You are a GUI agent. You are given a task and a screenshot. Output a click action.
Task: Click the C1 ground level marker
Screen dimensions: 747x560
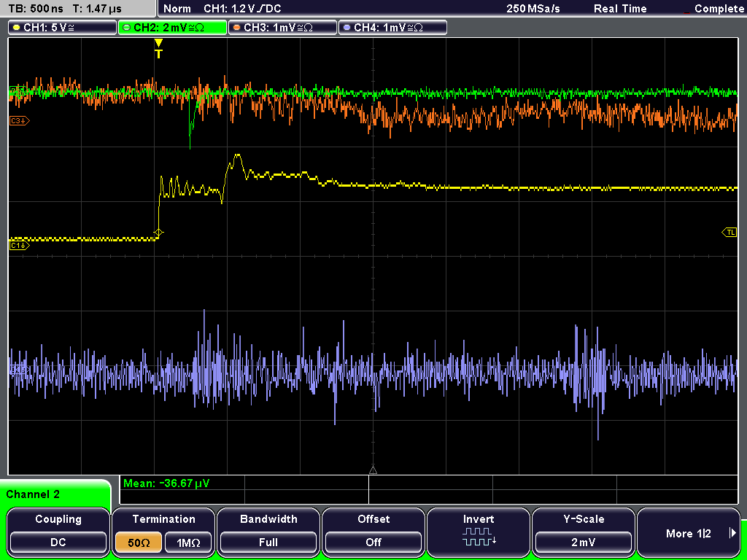20,245
